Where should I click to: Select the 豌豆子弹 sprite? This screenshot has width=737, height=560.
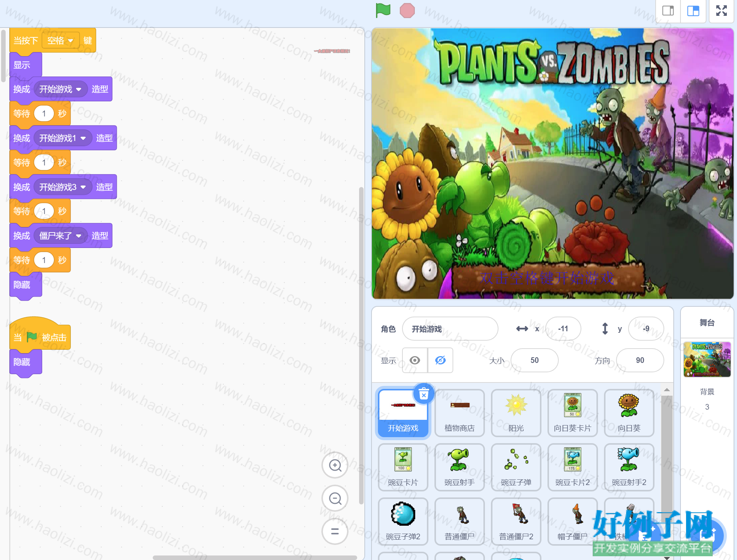(x=516, y=468)
